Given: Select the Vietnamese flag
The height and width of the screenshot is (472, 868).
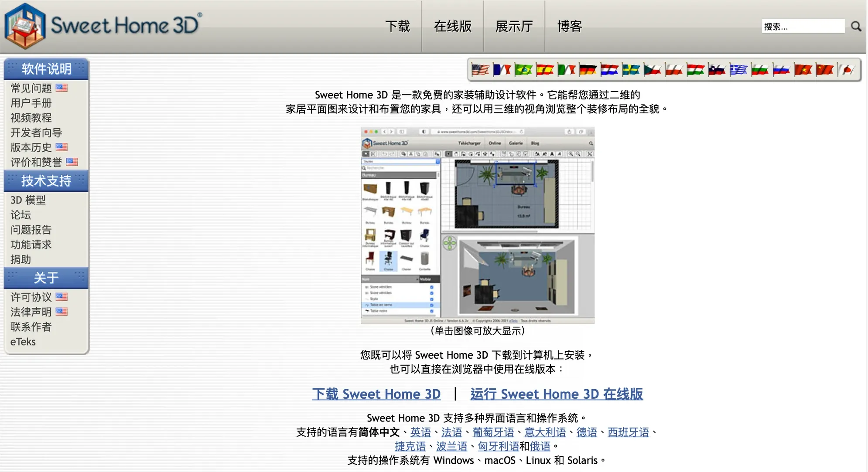Looking at the screenshot, I should click(x=803, y=70).
